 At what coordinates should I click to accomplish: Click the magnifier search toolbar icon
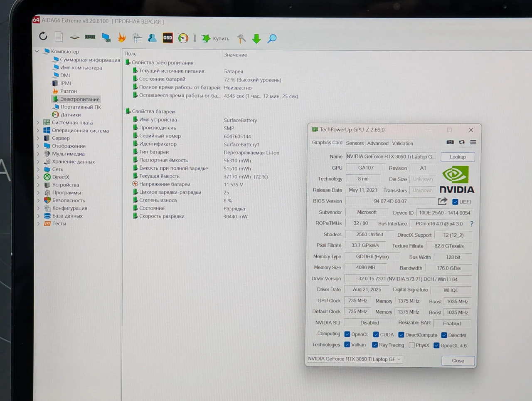pos(272,39)
